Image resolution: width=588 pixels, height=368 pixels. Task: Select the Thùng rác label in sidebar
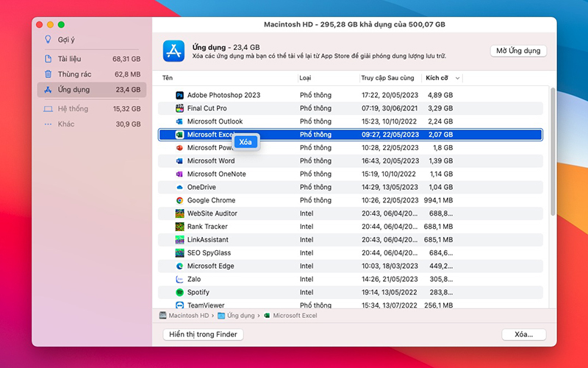(74, 74)
